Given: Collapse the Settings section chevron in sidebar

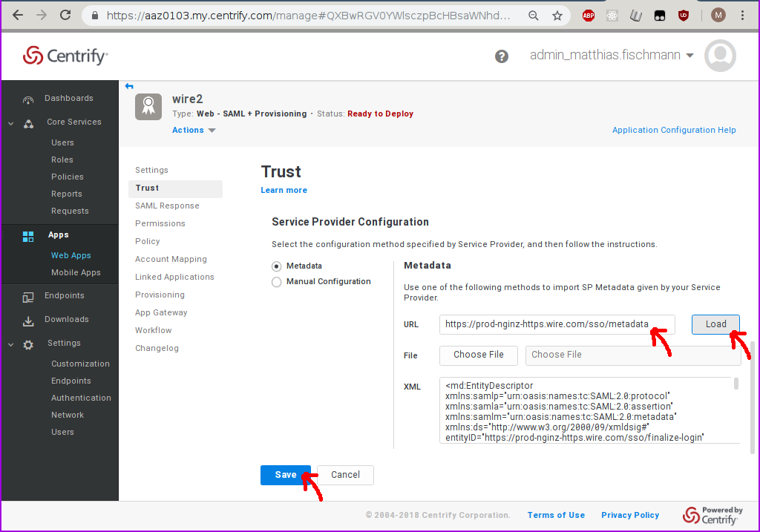Looking at the screenshot, I should 10,344.
